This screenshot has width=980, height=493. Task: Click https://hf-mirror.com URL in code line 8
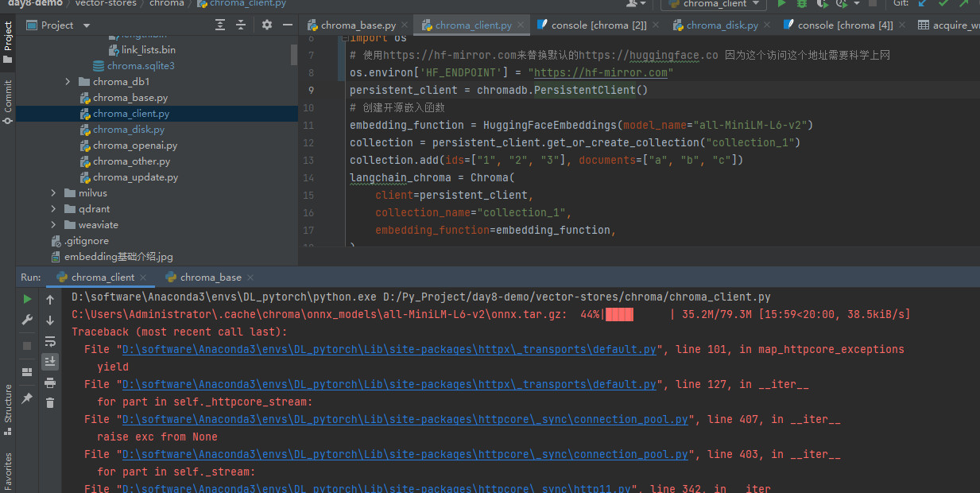pyautogui.click(x=602, y=72)
